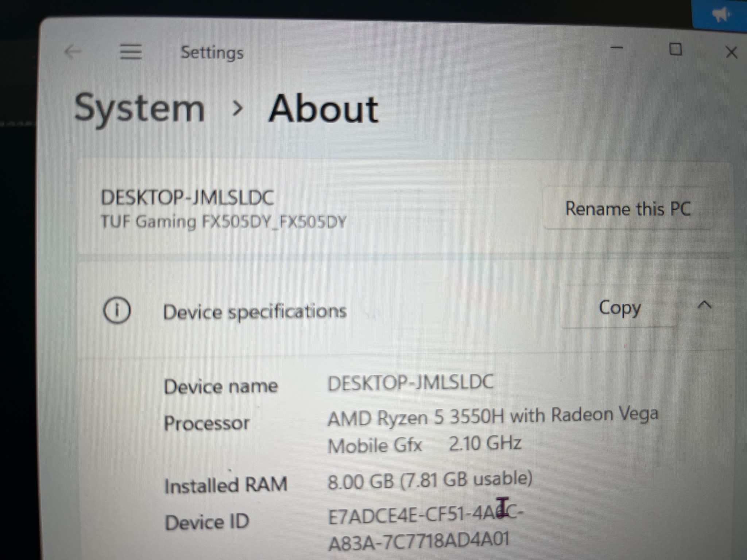Screen dimensions: 747x560
Task: Click the Device name label
Action: coord(221,386)
